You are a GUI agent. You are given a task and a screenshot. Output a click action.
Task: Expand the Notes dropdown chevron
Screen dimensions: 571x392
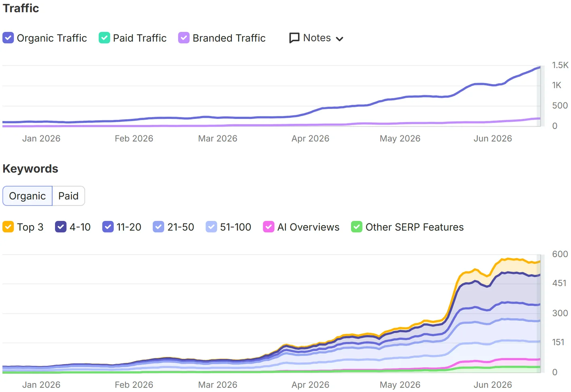tap(340, 39)
